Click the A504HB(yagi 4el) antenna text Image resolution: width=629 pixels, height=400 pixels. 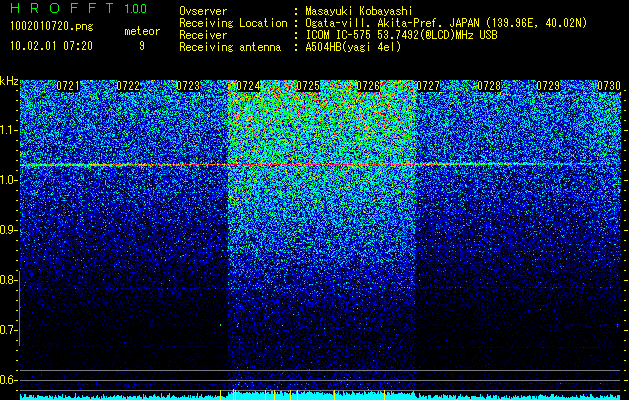(353, 47)
